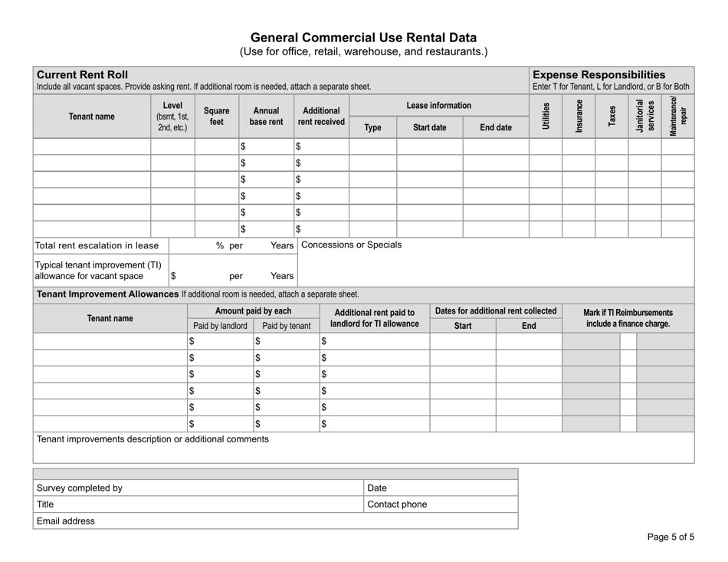Click the lease Start date field
This screenshot has width=728, height=562.
click(x=431, y=145)
